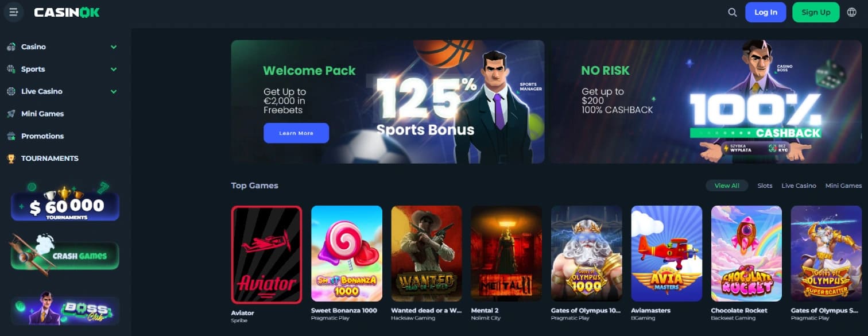Open the language selector globe icon
This screenshot has height=336, width=868.
click(851, 12)
